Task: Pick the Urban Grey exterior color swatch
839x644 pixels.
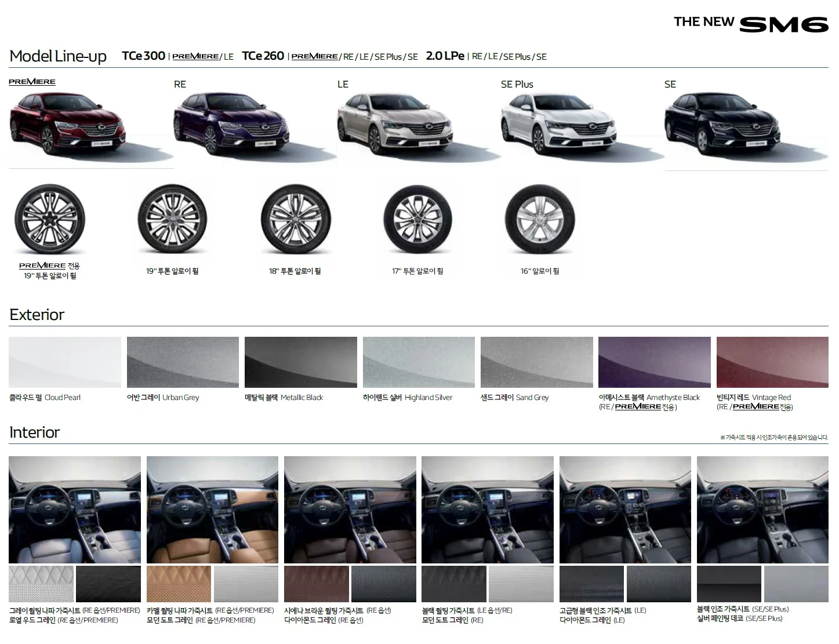Action: pos(183,362)
